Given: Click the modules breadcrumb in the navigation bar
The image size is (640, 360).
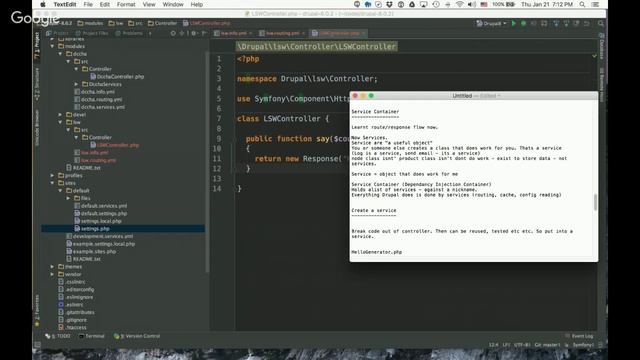Looking at the screenshot, I should pos(90,23).
